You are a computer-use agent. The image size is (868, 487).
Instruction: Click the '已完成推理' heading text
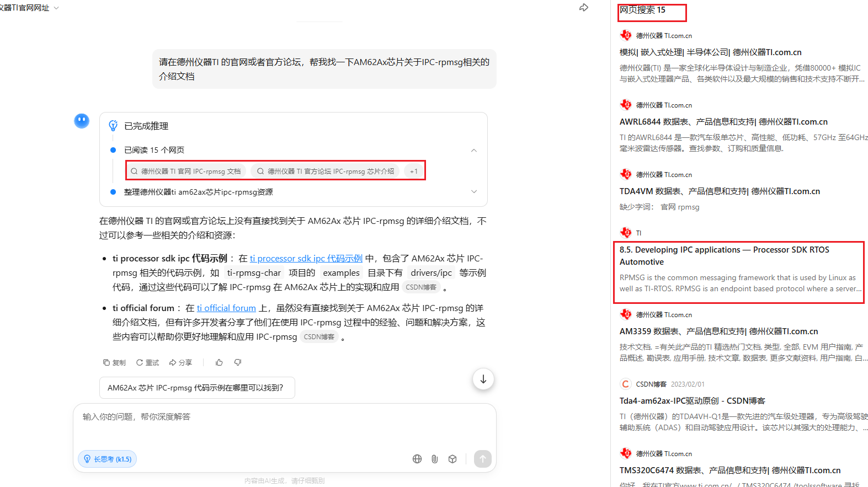(x=146, y=126)
